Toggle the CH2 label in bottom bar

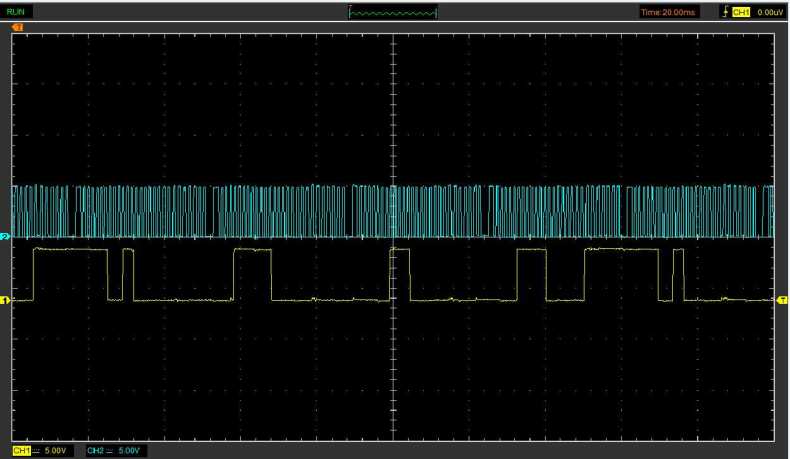coord(95,451)
